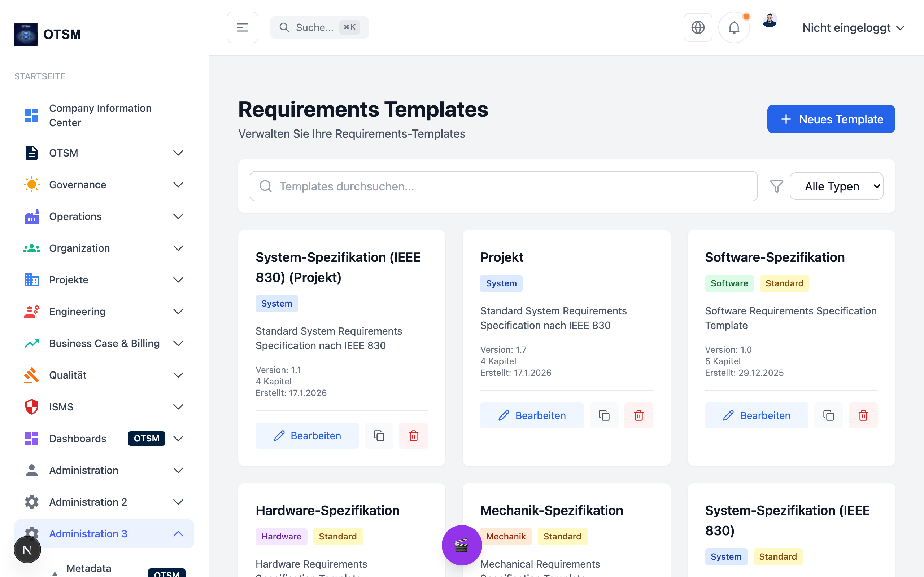
Task: Open the Alle Typen type dropdown
Action: pos(836,186)
